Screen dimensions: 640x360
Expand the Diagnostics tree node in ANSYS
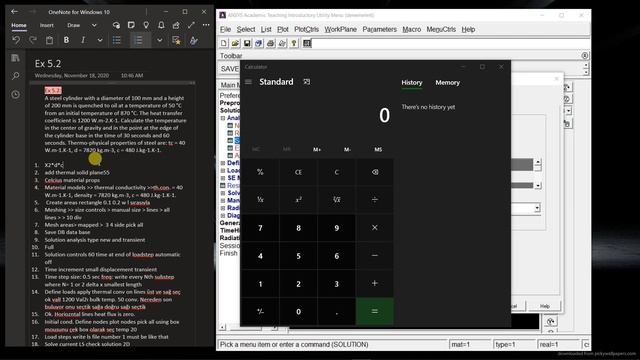(223, 215)
